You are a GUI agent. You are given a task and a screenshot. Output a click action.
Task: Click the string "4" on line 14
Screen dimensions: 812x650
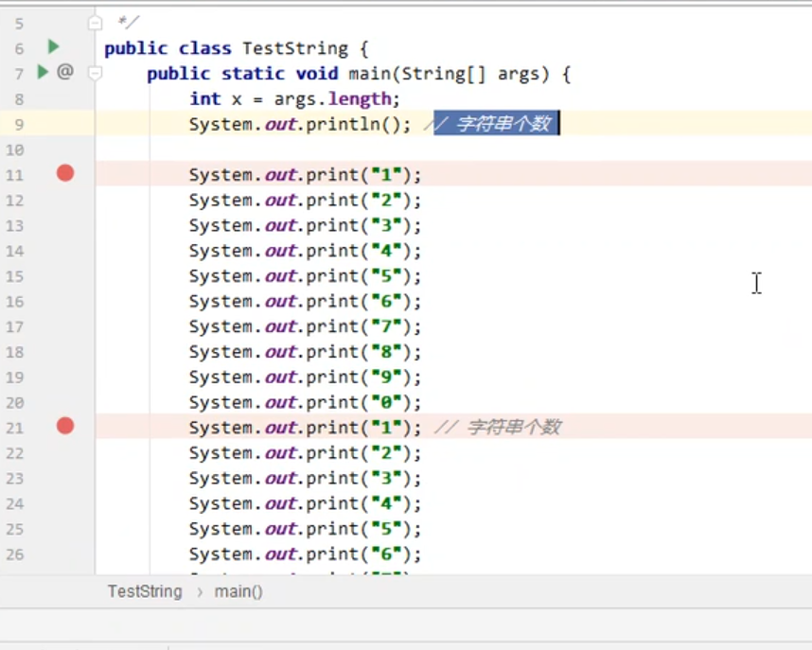(386, 251)
